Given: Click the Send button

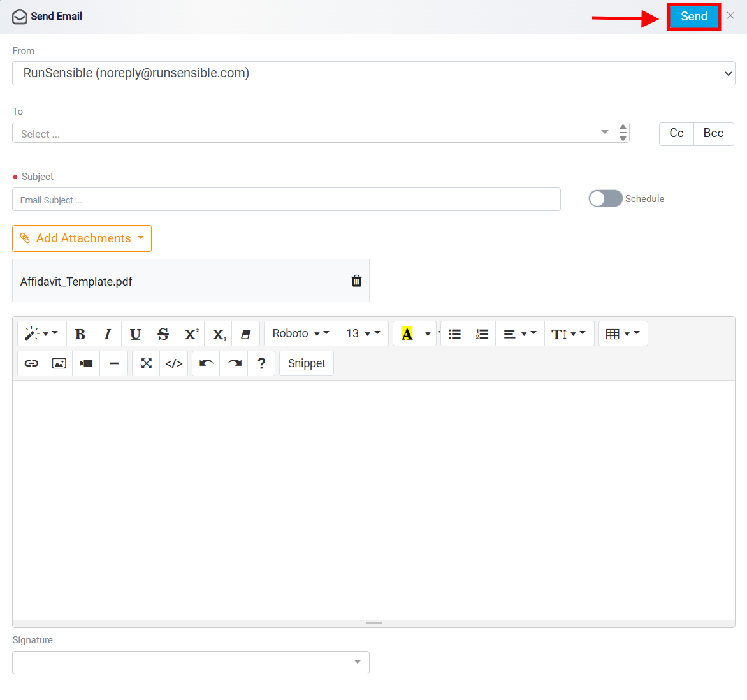Looking at the screenshot, I should coord(693,17).
